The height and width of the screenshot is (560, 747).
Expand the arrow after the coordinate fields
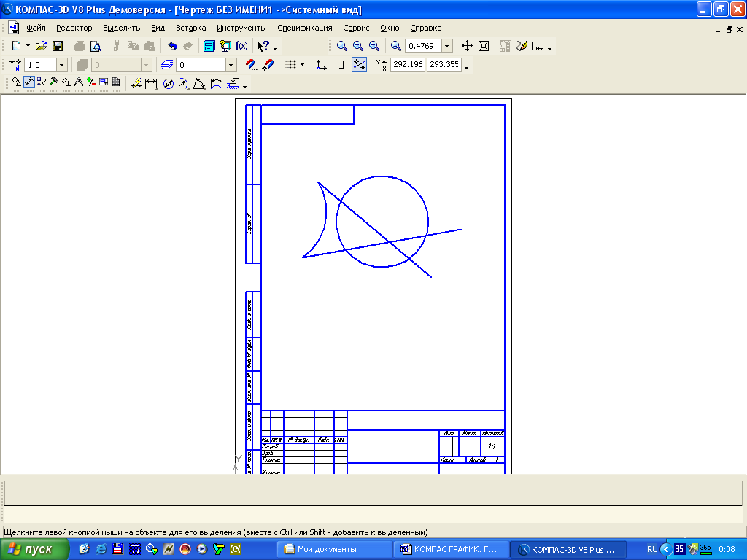point(466,68)
